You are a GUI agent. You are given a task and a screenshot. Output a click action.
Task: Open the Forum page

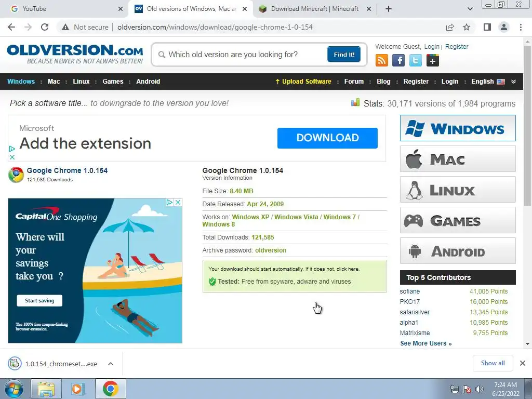(354, 82)
